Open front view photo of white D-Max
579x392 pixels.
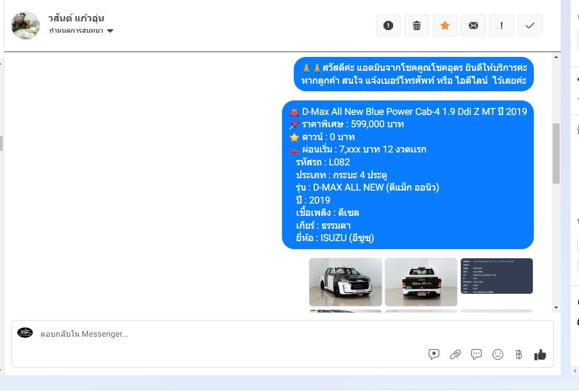tap(346, 282)
